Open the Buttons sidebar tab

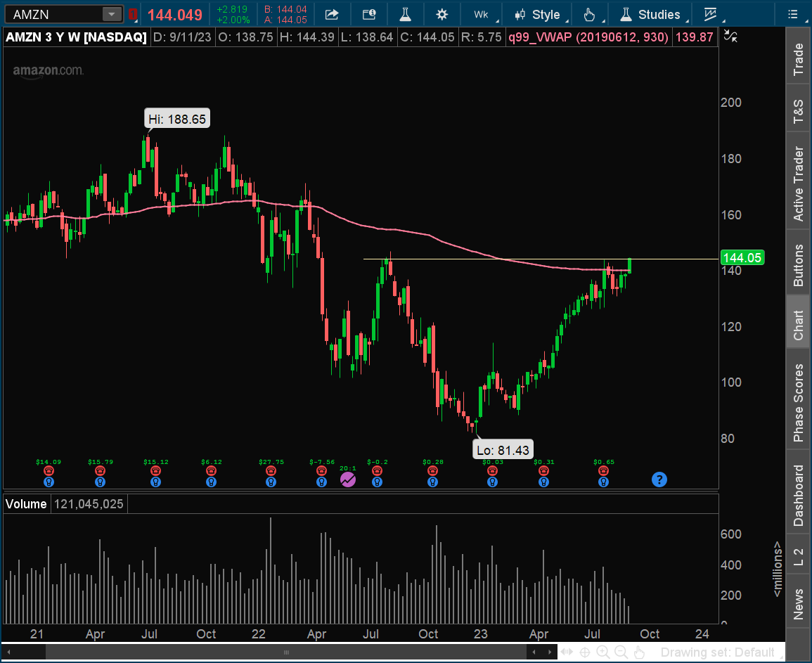799,264
